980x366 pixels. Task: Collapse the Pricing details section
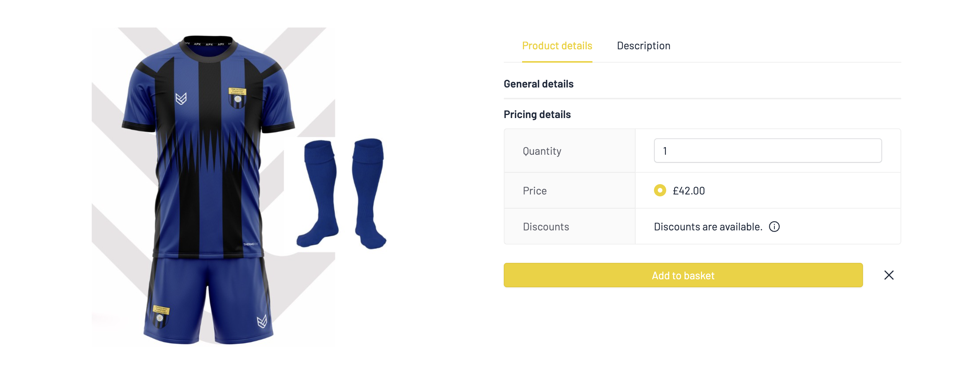coord(537,115)
